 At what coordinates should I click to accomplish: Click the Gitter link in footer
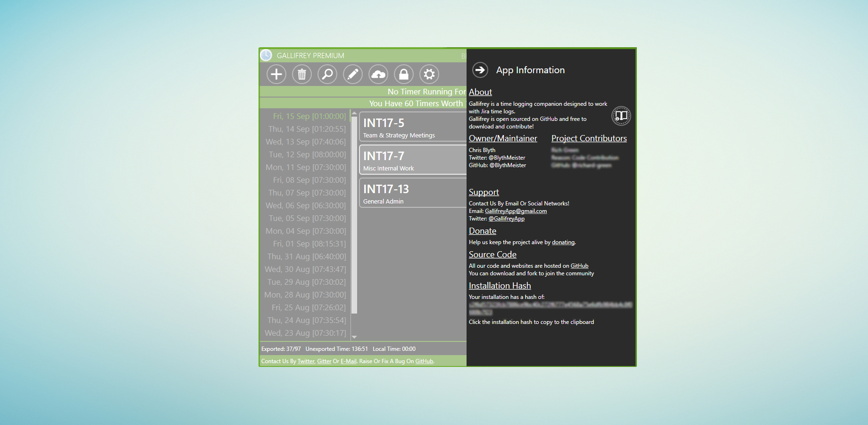324,361
